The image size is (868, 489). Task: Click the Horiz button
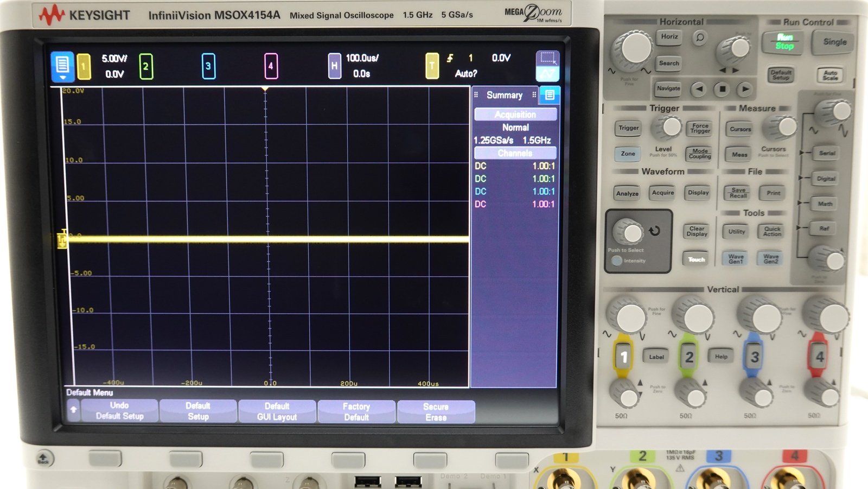pos(669,37)
